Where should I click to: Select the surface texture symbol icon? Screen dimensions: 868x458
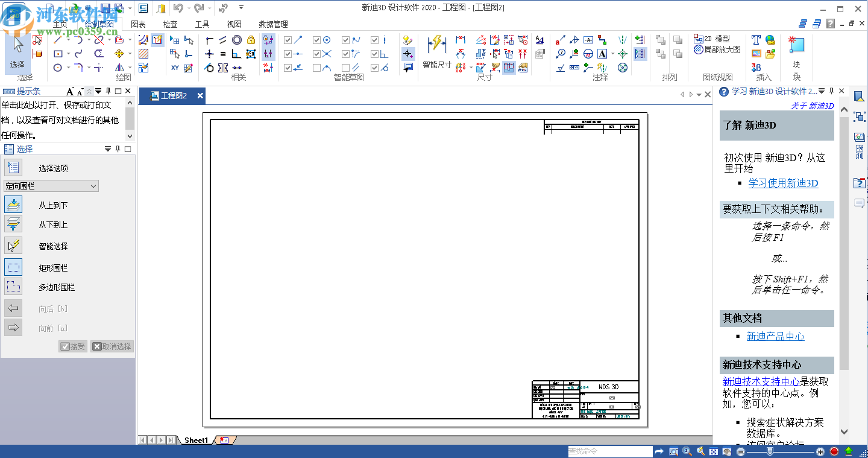pos(561,68)
